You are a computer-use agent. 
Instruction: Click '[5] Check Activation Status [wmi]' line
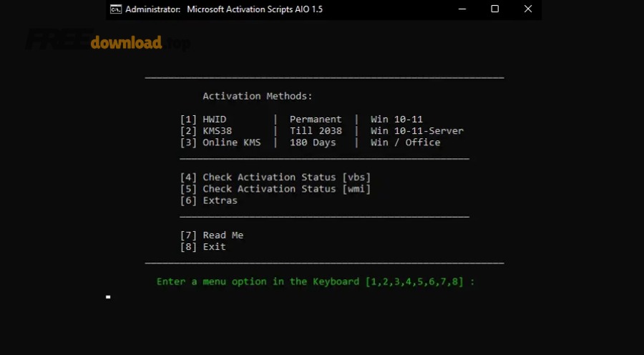(x=275, y=189)
